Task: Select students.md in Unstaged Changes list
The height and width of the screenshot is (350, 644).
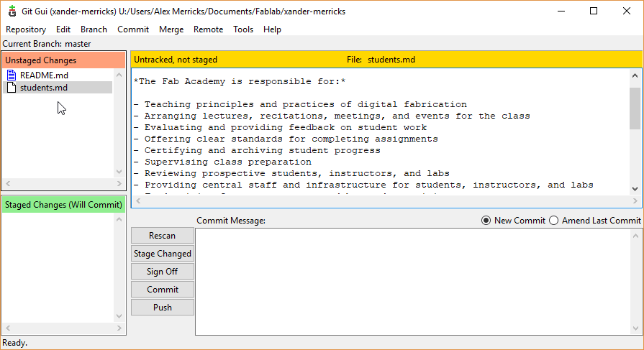Action: (x=44, y=88)
